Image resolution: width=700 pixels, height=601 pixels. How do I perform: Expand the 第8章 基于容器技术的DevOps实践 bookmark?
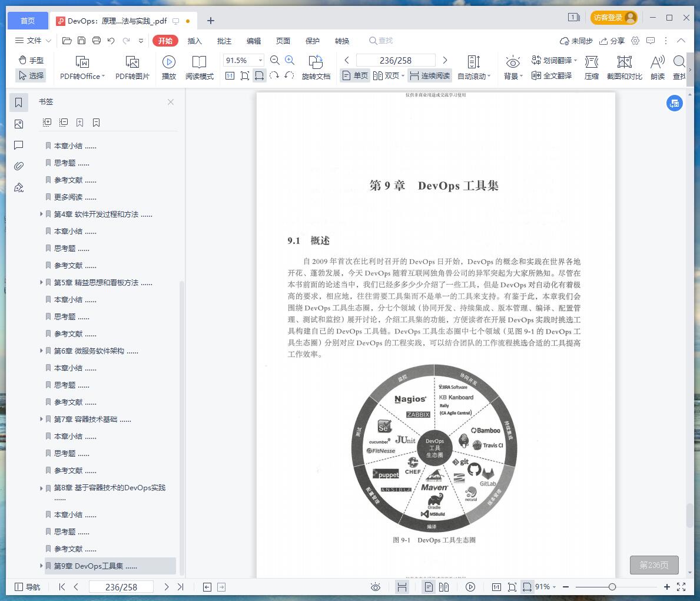point(42,488)
